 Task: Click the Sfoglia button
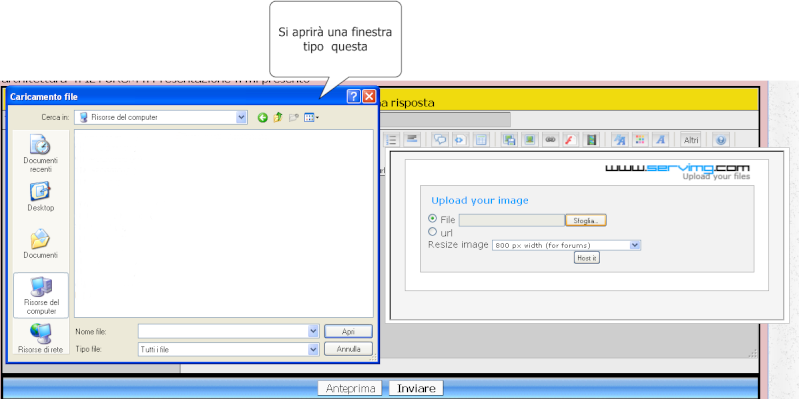pyautogui.click(x=586, y=220)
